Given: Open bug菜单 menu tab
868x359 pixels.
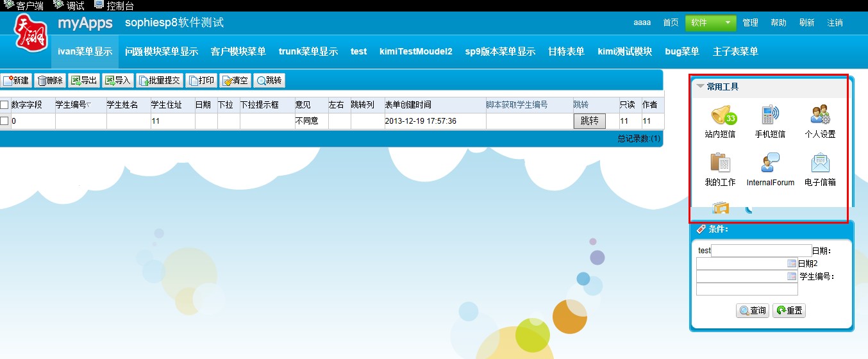Looking at the screenshot, I should 682,51.
